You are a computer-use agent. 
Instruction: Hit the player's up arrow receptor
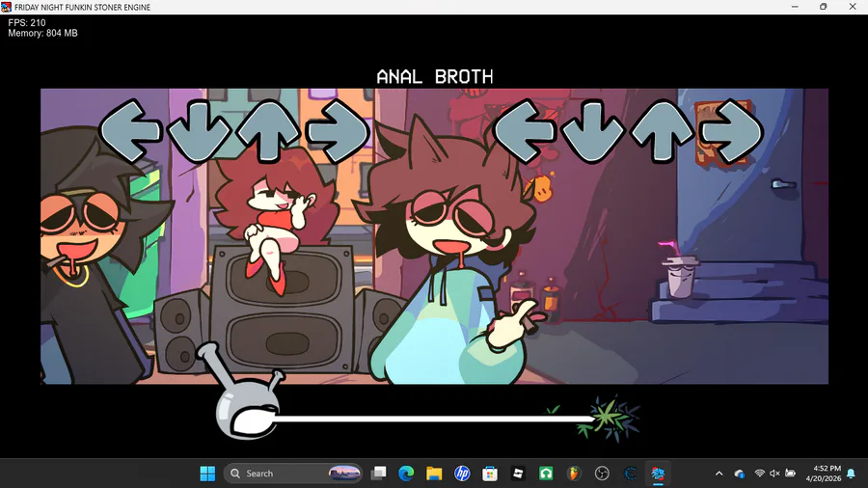click(662, 131)
